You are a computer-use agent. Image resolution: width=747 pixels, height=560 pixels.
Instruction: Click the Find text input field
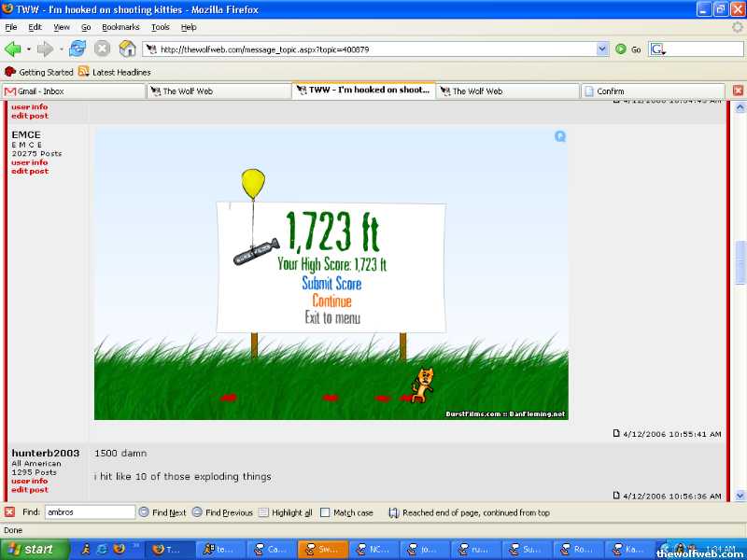click(x=90, y=512)
